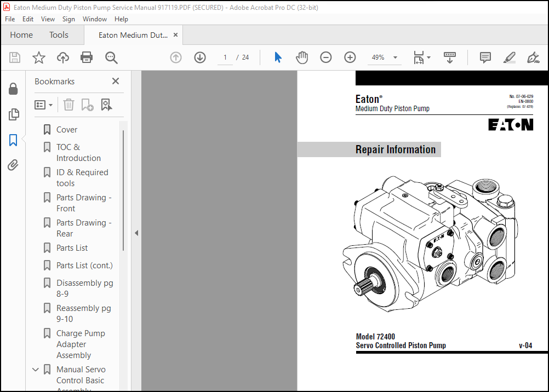Open the find text search icon
The width and height of the screenshot is (549, 392).
(111, 57)
